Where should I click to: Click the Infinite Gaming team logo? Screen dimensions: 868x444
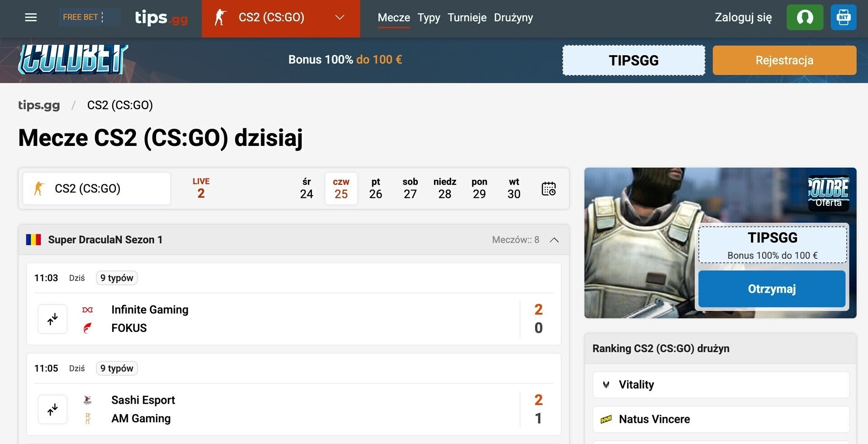(x=88, y=310)
